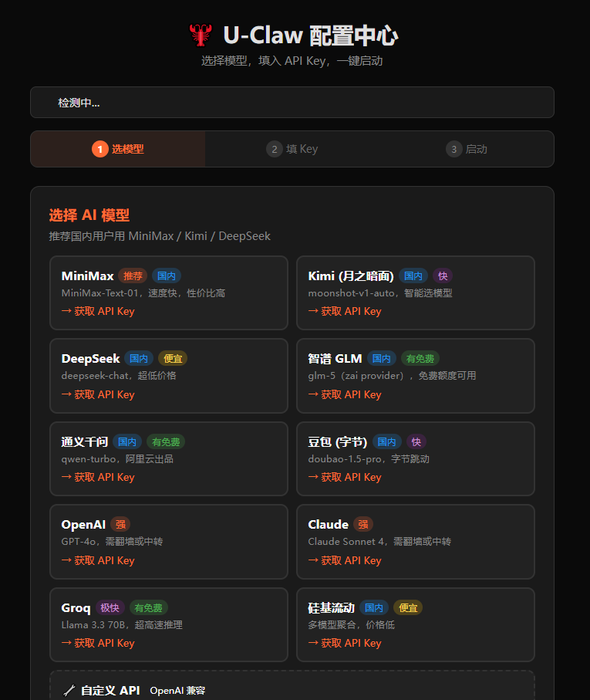The image size is (590, 700).
Task: Click the deepseek-chat，超低价格 description
Action: [119, 376]
